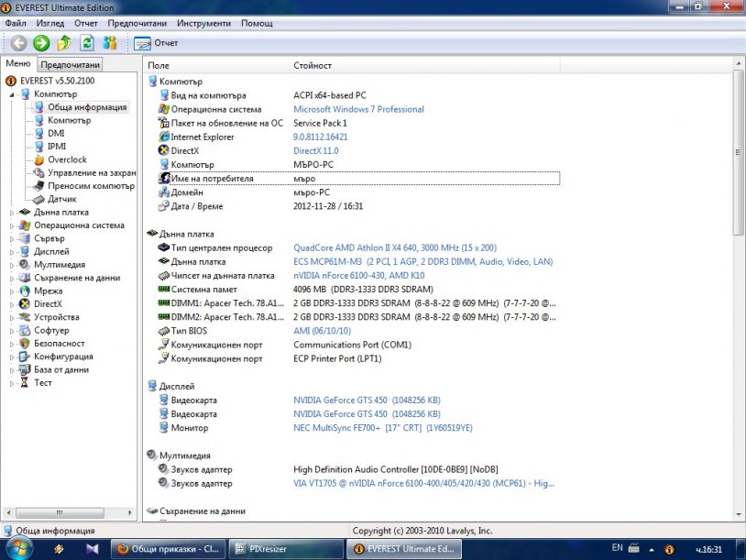
Task: Click the two-people icon in the toolbar
Action: click(x=110, y=43)
